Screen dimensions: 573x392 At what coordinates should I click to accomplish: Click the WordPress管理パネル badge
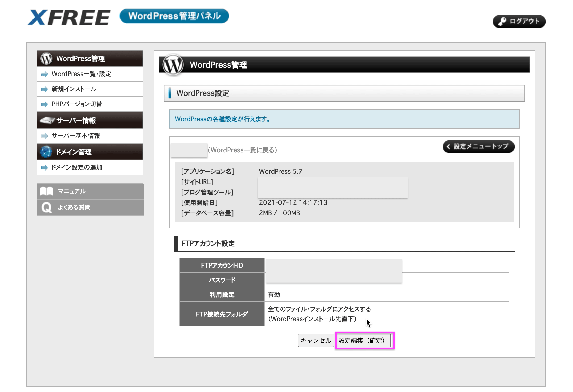[x=174, y=16]
